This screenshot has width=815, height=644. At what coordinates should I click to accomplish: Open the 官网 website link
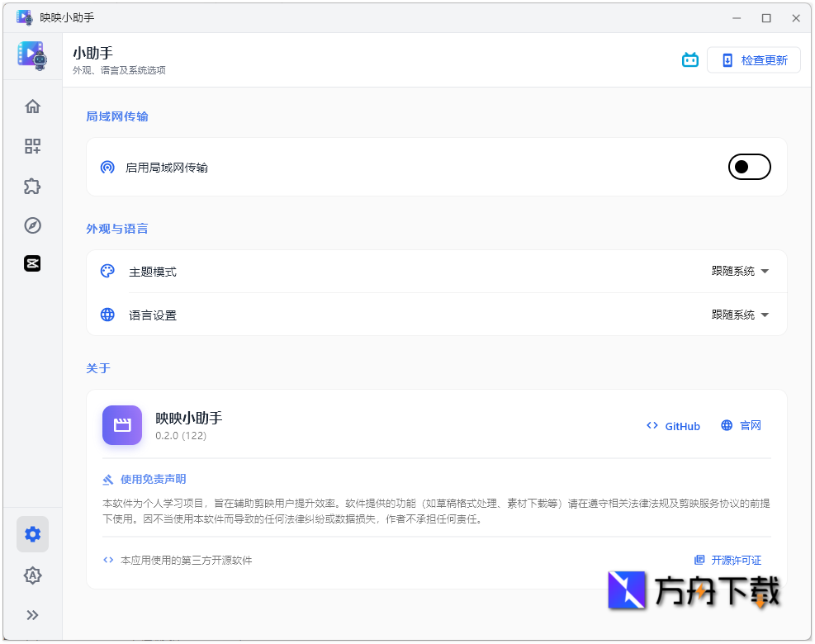742,426
